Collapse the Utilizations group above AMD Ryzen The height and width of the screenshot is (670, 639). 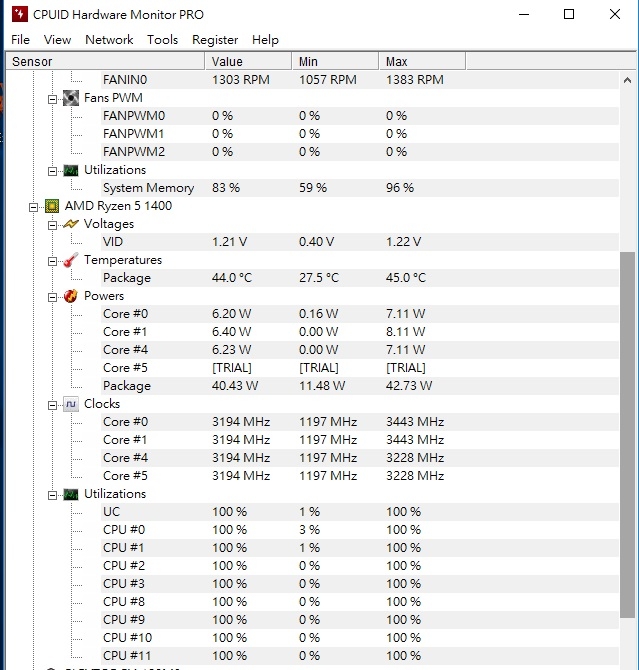pos(52,171)
